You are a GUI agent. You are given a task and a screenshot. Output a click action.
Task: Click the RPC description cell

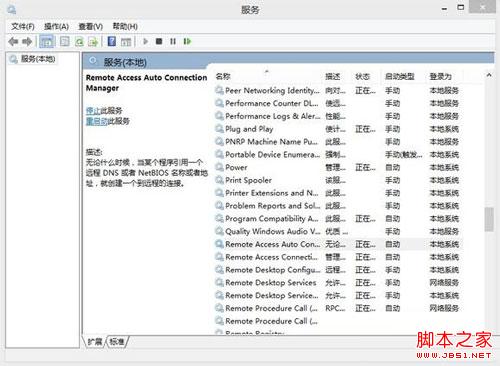coord(335,308)
